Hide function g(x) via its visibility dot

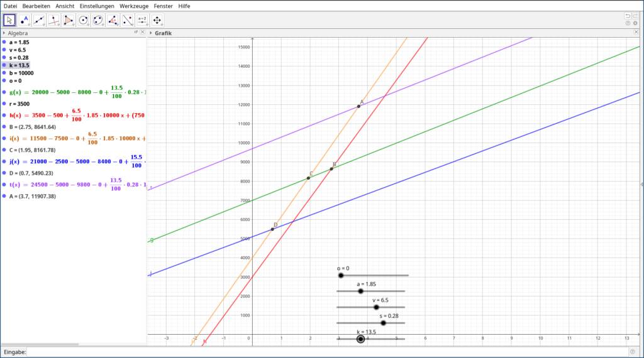4,92
